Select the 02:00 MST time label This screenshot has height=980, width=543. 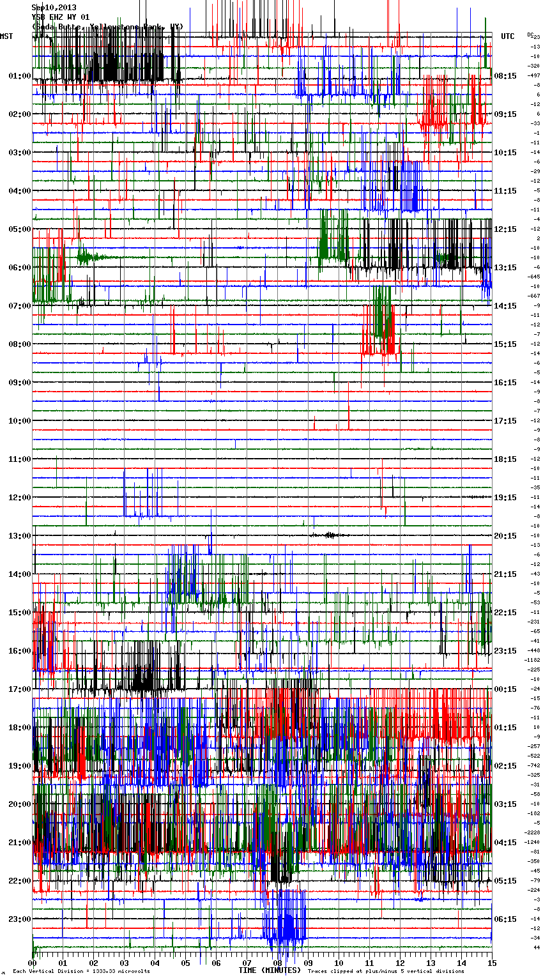click(20, 114)
